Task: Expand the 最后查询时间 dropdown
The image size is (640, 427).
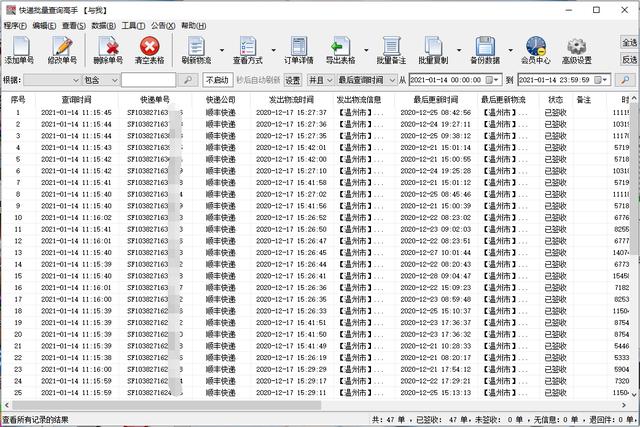Action: pos(391,80)
